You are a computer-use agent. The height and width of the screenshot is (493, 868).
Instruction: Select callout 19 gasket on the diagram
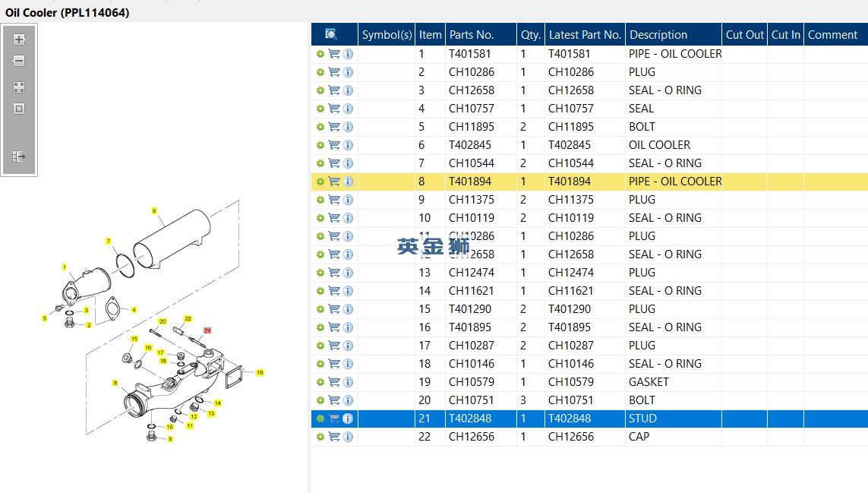point(260,372)
